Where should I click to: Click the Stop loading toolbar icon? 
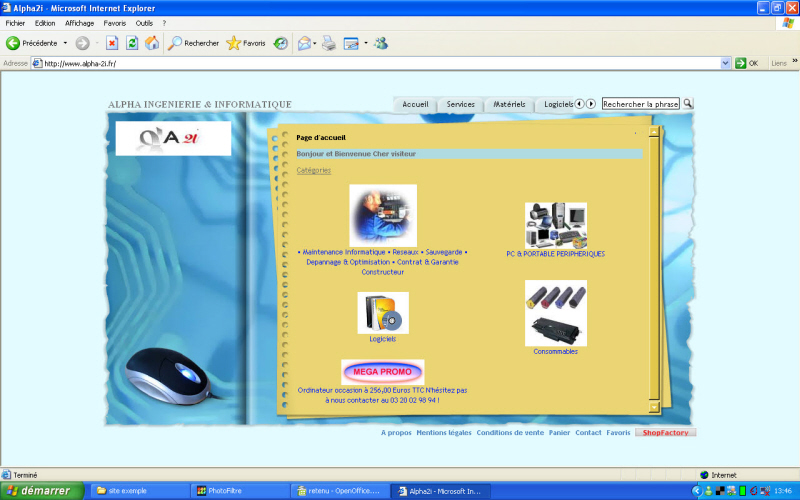(x=112, y=43)
